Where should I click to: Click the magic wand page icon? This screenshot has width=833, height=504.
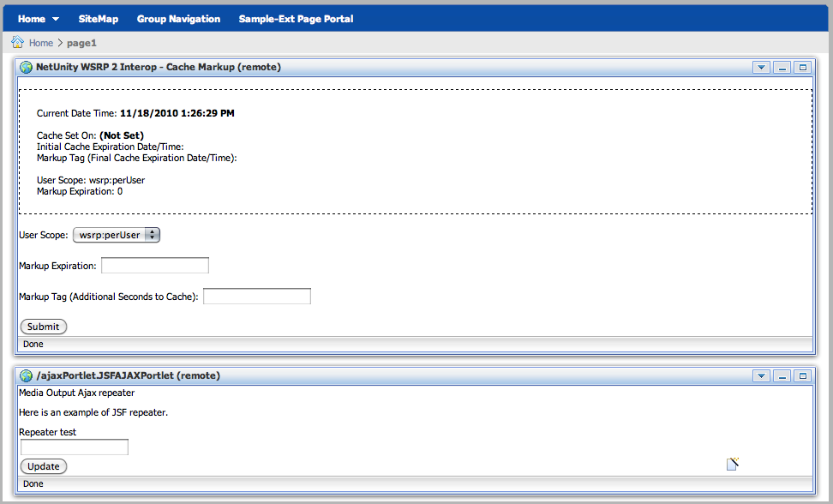732,464
